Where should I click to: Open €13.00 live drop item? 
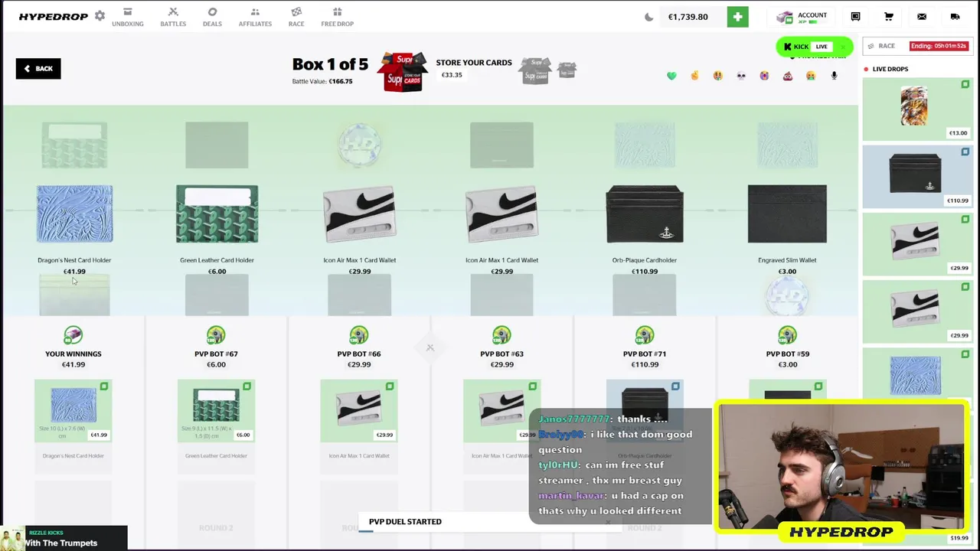[x=917, y=109]
